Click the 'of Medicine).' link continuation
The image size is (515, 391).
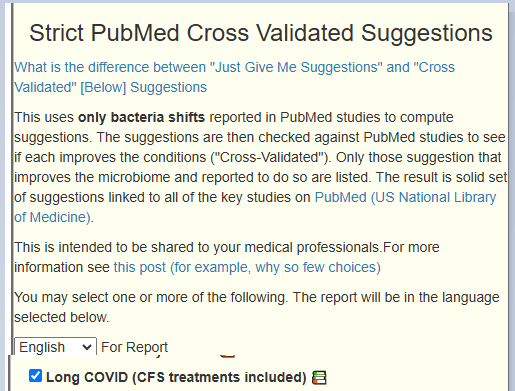54,217
